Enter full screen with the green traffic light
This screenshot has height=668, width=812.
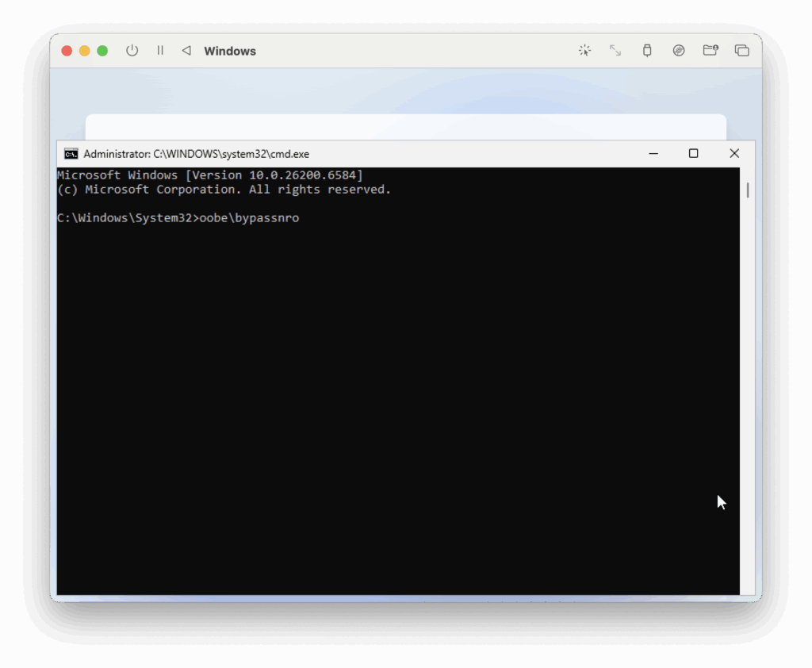101,50
